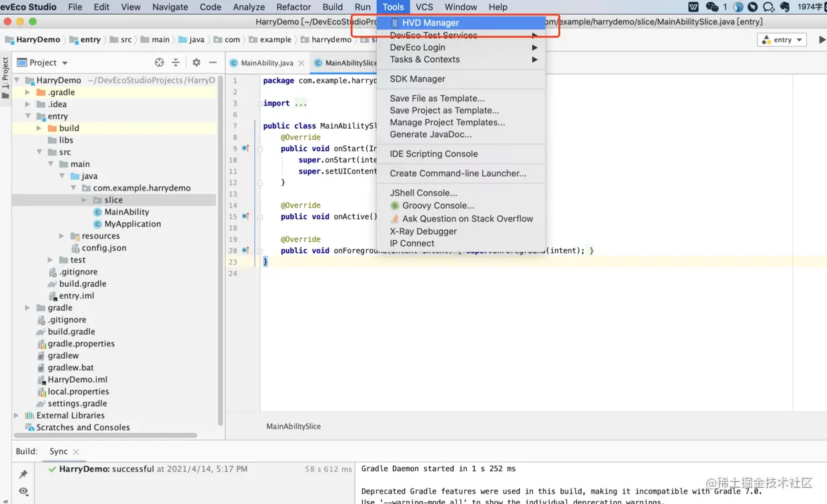Select local.properties file
The image size is (827, 504).
coord(79,391)
